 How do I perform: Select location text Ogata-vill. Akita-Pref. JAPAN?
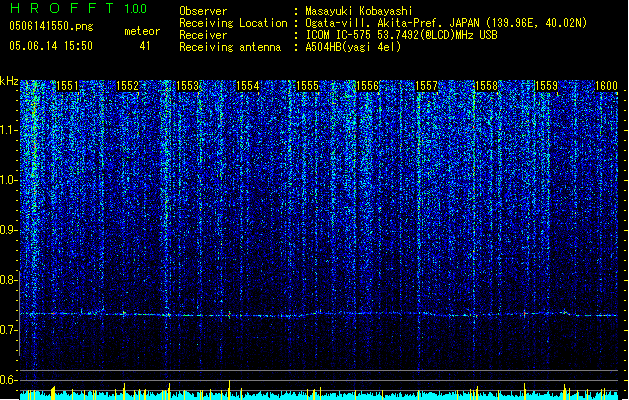click(x=394, y=23)
